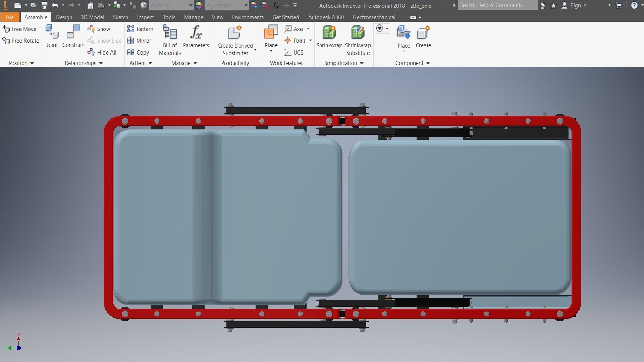644x362 pixels.
Task: Open the Material dropdown
Action: pyautogui.click(x=191, y=5)
